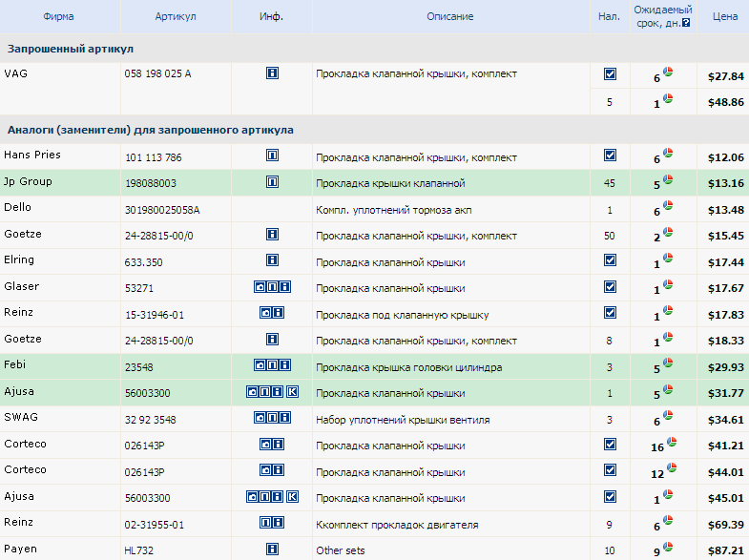
Task: Open the help icon beside Ожидаемый срок header
Action: [686, 23]
